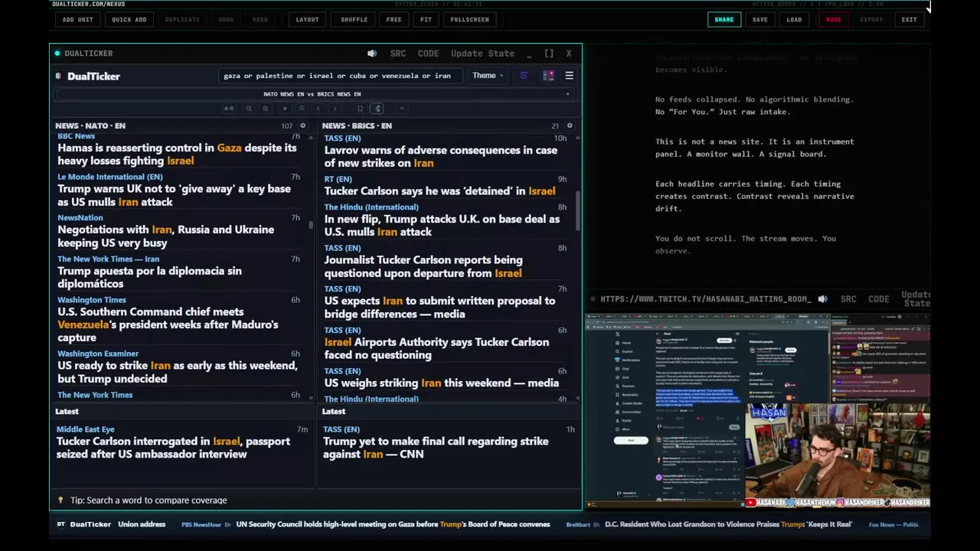Click the QUICK ADD button
The image size is (980, 551).
129,19
